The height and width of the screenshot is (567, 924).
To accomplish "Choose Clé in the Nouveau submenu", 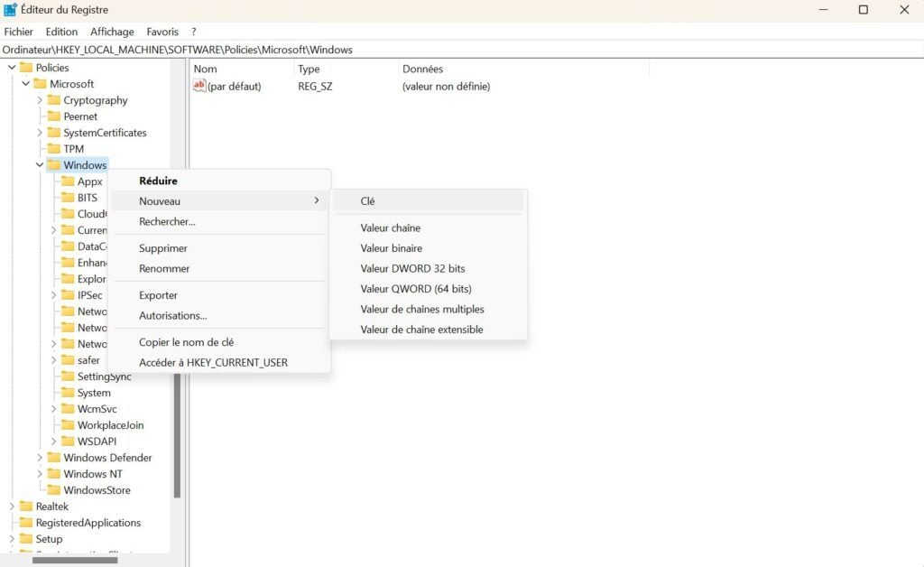I will [429, 201].
